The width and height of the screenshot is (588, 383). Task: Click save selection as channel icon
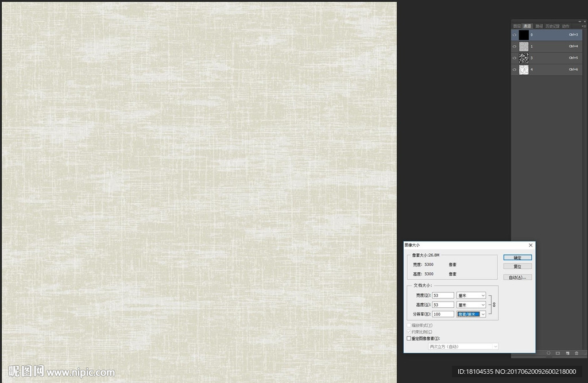pyautogui.click(x=558, y=353)
